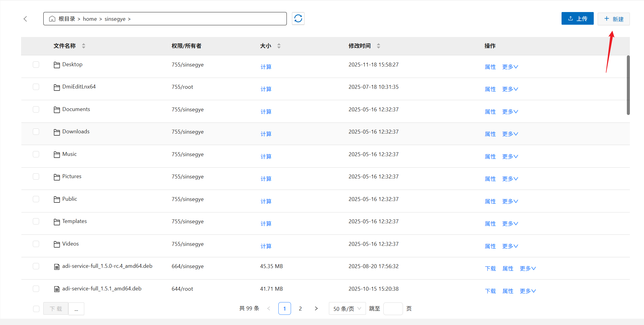This screenshot has height=325, width=644.
Task: Check the Music folder checkbox
Action: click(36, 154)
